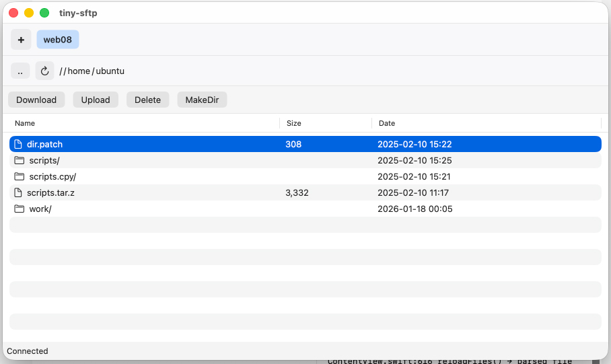Click the date 2025-02-10 15:21
The width and height of the screenshot is (611, 364).
click(x=414, y=176)
